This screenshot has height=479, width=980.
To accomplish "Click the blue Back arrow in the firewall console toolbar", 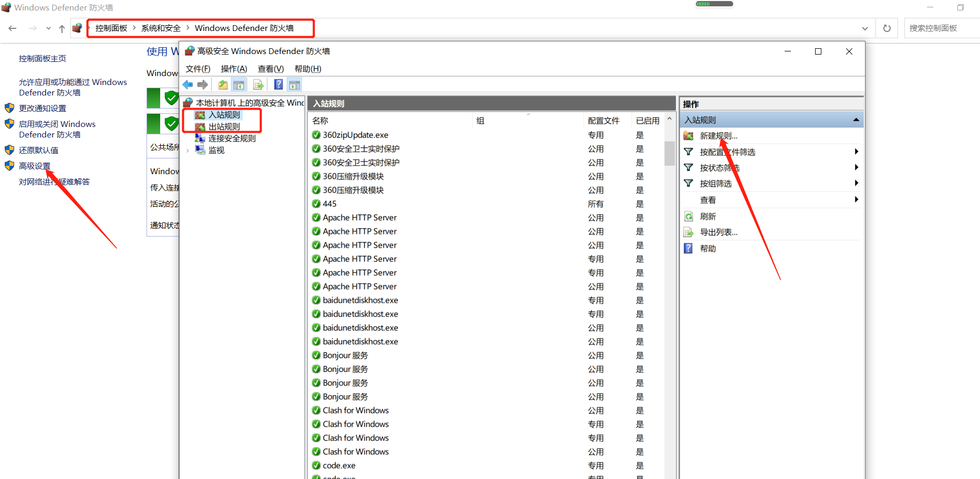I will pos(187,85).
